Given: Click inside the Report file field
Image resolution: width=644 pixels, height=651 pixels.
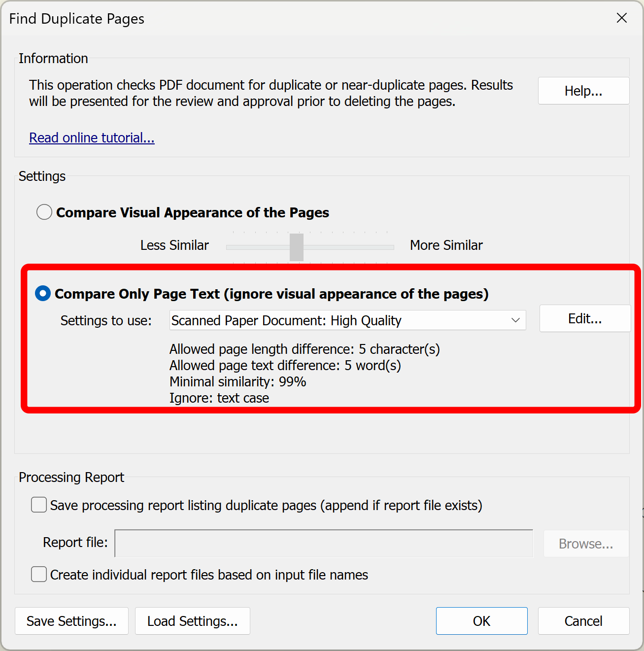Looking at the screenshot, I should click(x=324, y=544).
